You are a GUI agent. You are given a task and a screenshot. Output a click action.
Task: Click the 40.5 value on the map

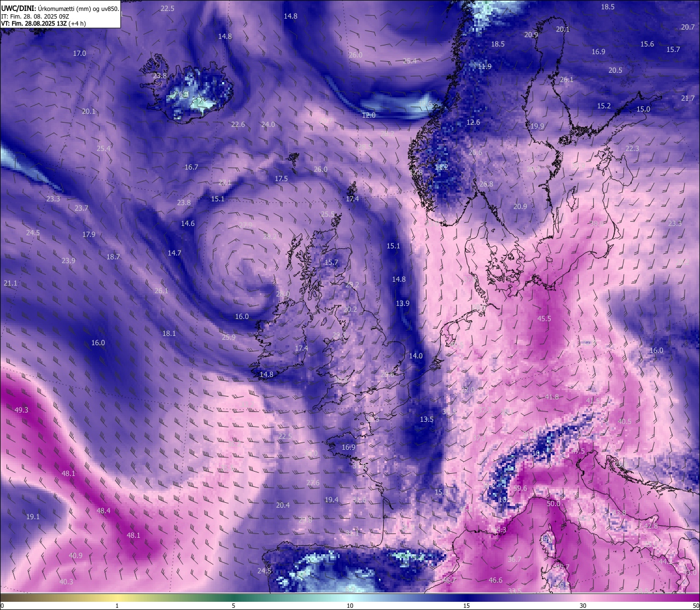point(625,421)
